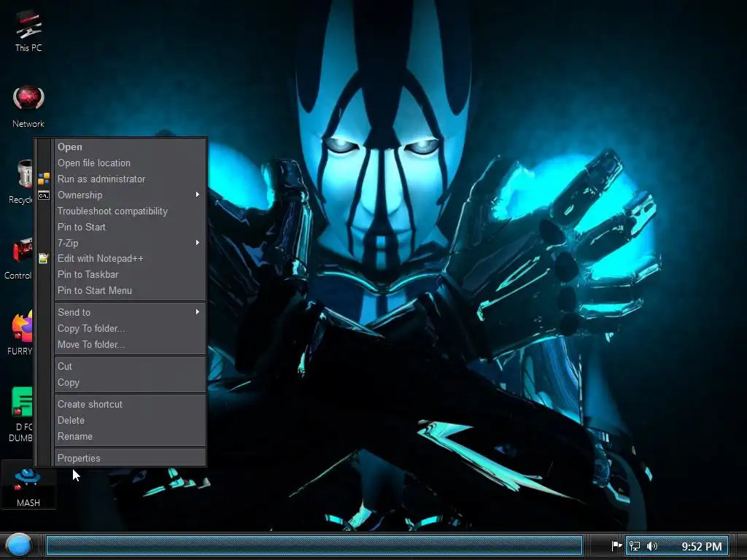The width and height of the screenshot is (747, 560).
Task: Choose Open file location
Action: (x=131, y=163)
